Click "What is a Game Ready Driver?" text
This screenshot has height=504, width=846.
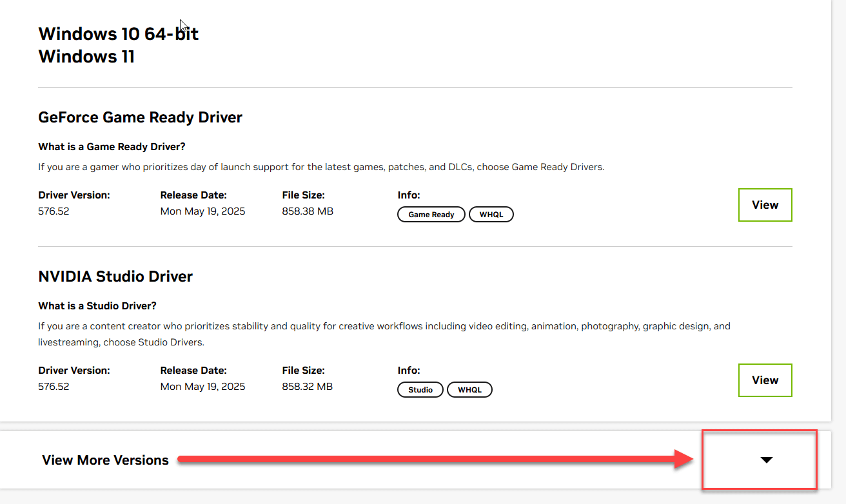112,147
